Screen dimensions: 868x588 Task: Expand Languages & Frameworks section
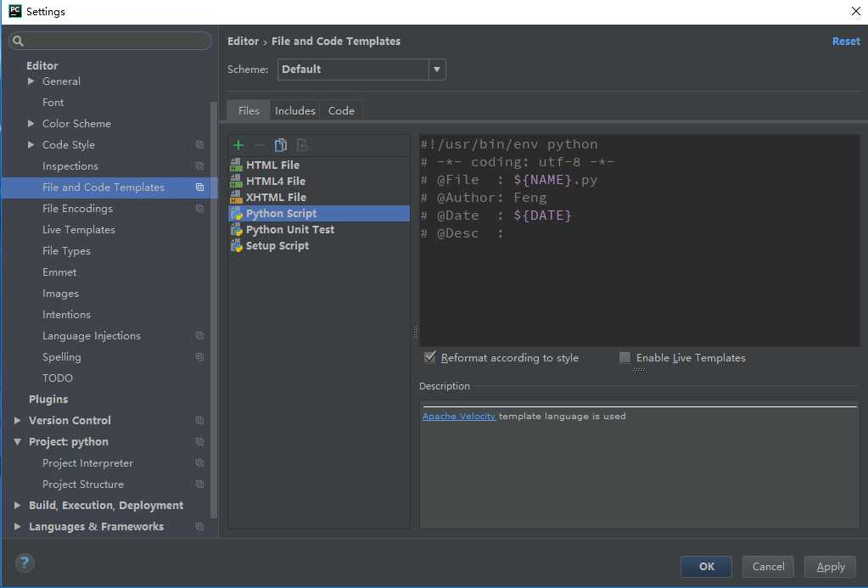(x=17, y=526)
